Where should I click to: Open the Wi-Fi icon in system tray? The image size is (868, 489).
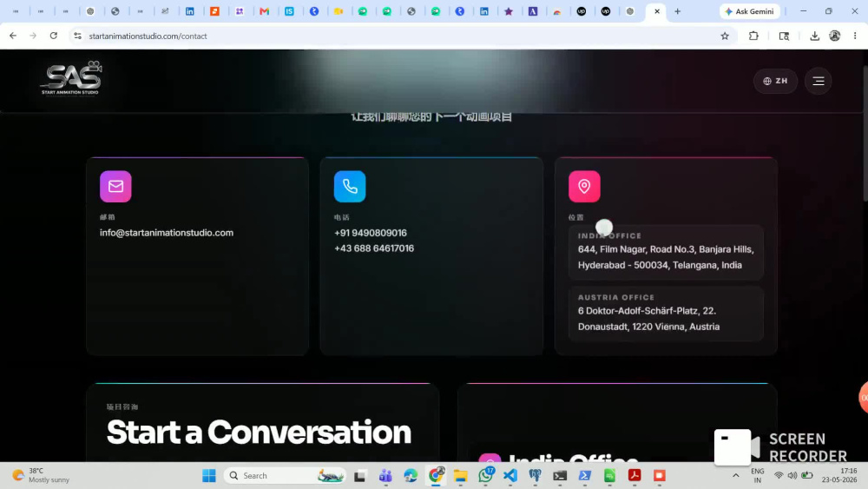[779, 476]
